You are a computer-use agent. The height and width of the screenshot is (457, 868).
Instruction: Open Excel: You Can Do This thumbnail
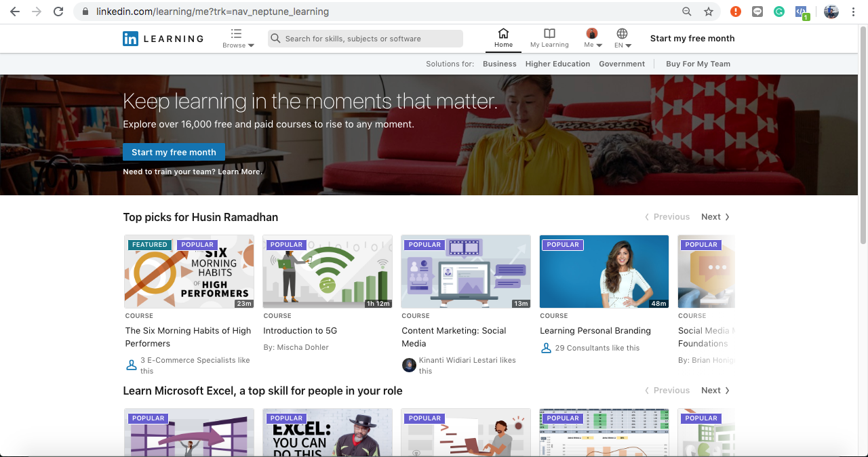point(328,433)
